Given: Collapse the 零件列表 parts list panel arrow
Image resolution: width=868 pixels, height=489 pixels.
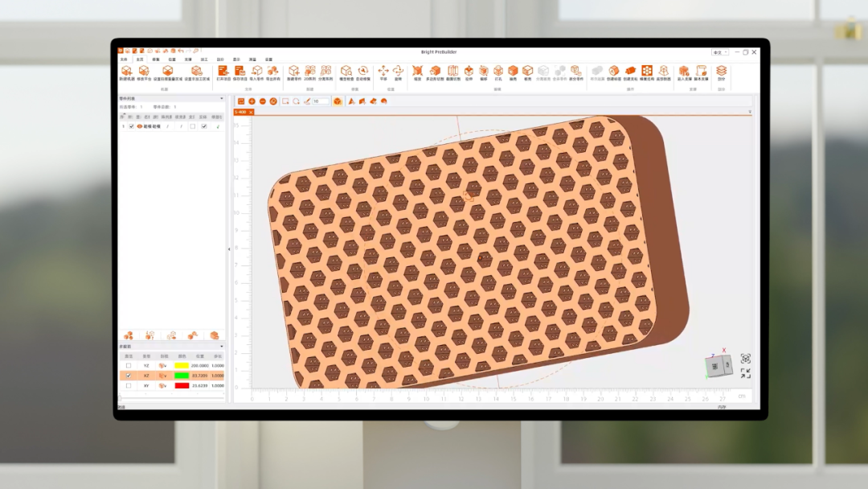Looking at the screenshot, I should click(x=222, y=98).
